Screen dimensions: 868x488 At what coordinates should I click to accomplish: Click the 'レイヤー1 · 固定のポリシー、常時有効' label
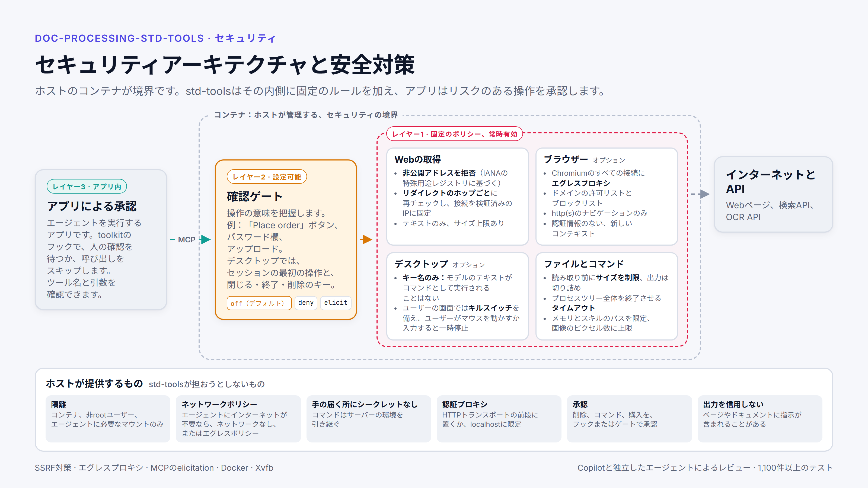(x=454, y=134)
